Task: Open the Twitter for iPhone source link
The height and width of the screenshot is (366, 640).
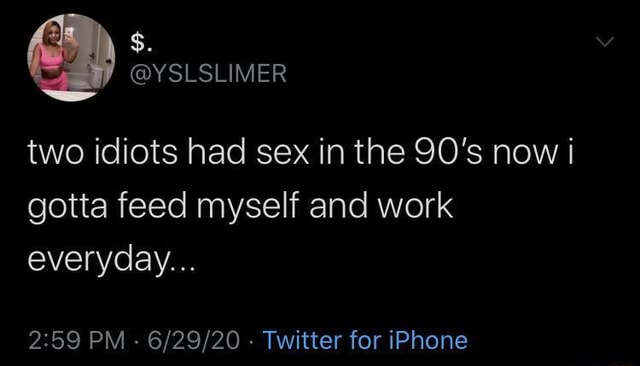Action: pyautogui.click(x=365, y=340)
